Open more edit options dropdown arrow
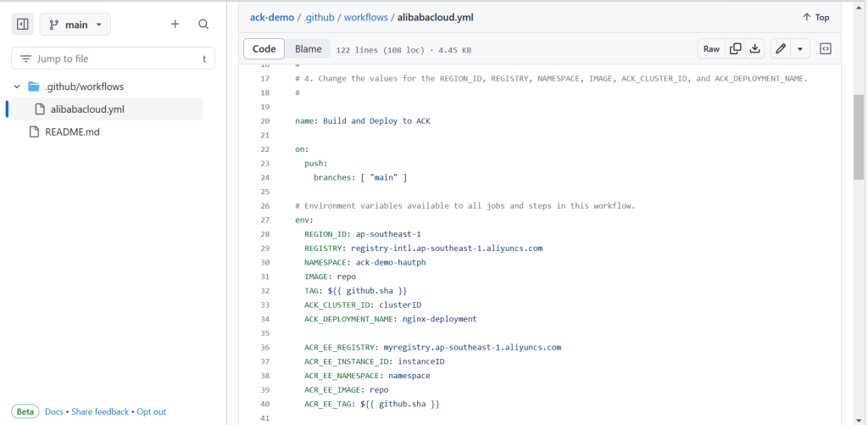 click(x=801, y=49)
